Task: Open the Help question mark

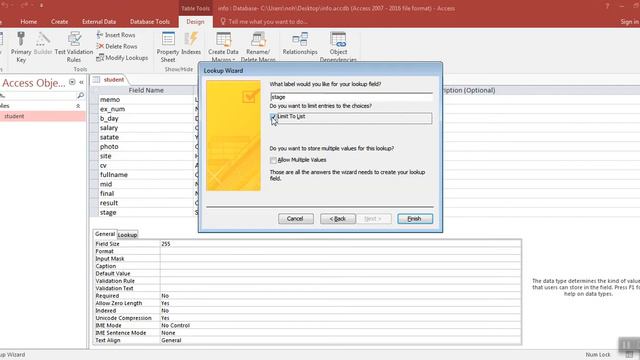Action: 607,6
